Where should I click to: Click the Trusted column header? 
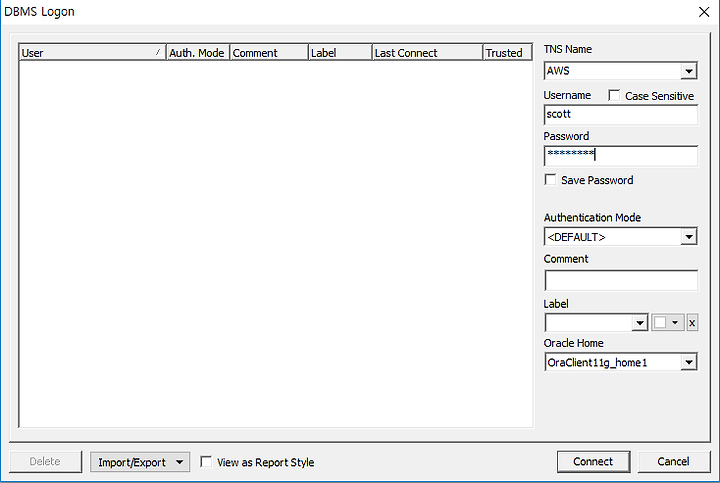pos(507,53)
